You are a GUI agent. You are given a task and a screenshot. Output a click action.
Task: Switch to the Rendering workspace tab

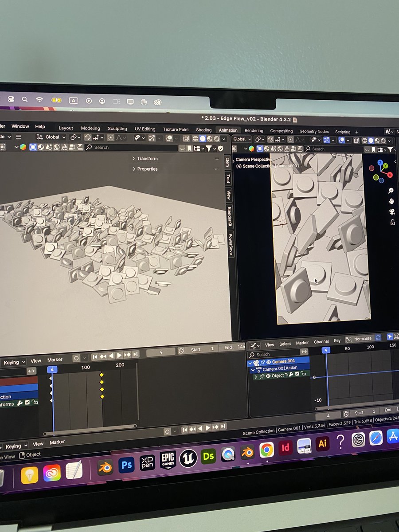pos(254,131)
